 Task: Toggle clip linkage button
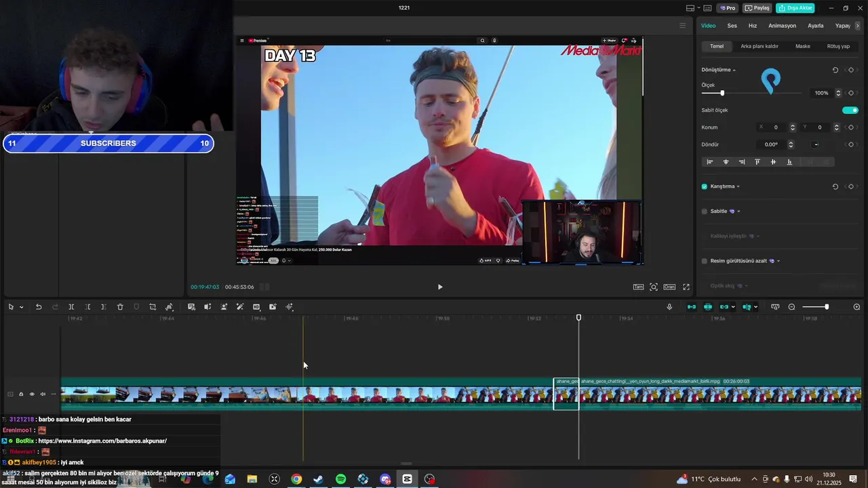(724, 307)
